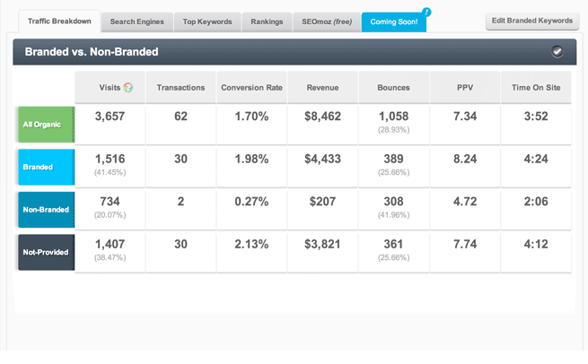Click the Coming Soon notification badge

click(426, 12)
